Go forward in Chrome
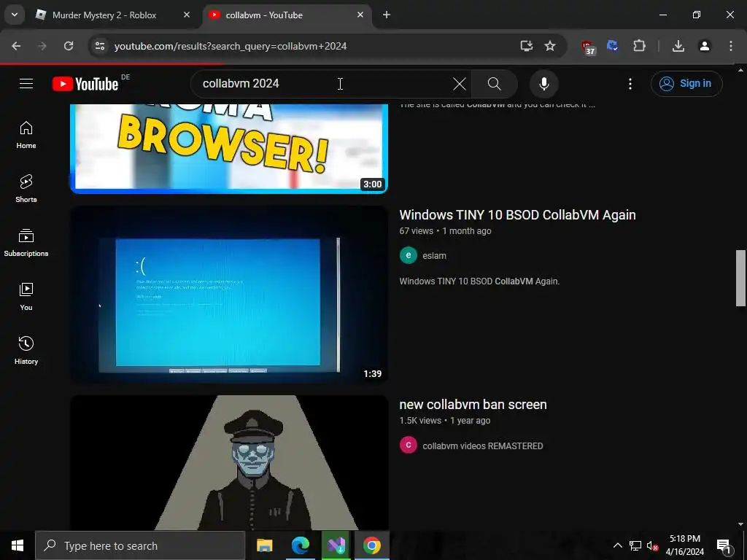Image resolution: width=747 pixels, height=560 pixels. click(x=42, y=46)
